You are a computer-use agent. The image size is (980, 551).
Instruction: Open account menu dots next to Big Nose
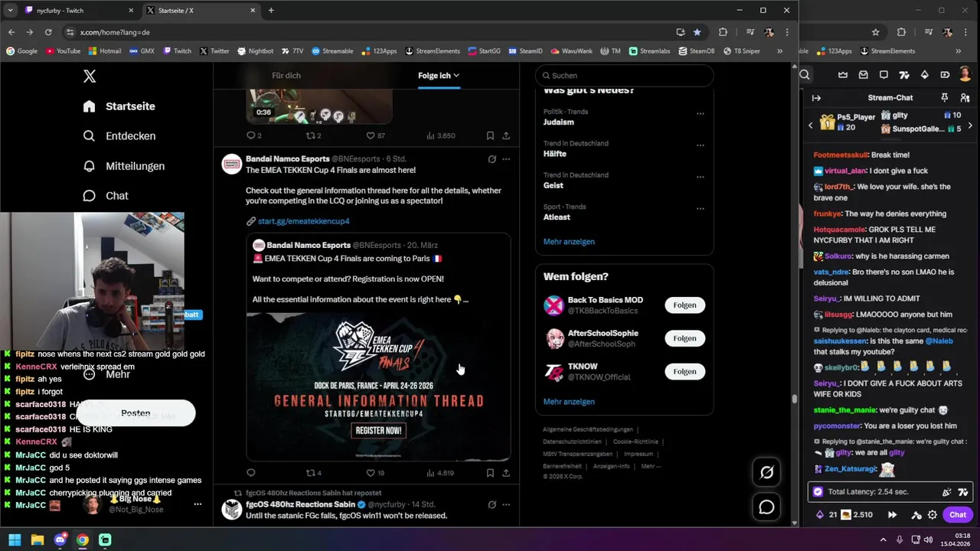click(198, 504)
